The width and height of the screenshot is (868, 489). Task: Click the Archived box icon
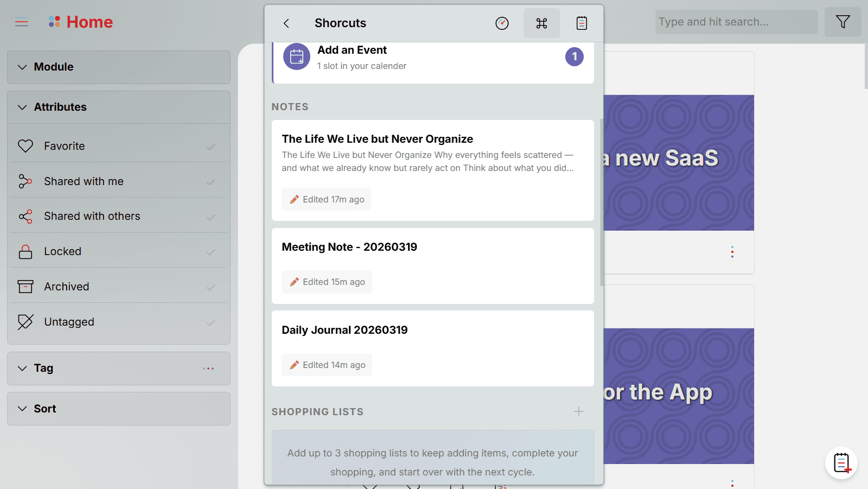(25, 286)
